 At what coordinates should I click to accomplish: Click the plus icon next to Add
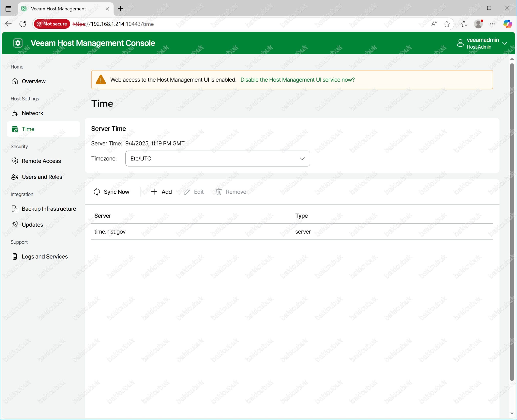154,192
